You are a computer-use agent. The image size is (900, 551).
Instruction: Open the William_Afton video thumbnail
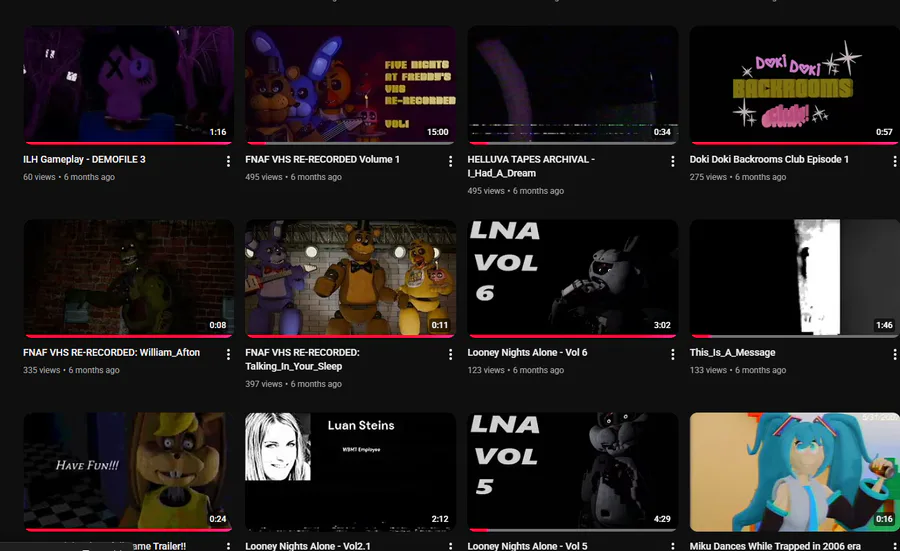[x=129, y=278]
